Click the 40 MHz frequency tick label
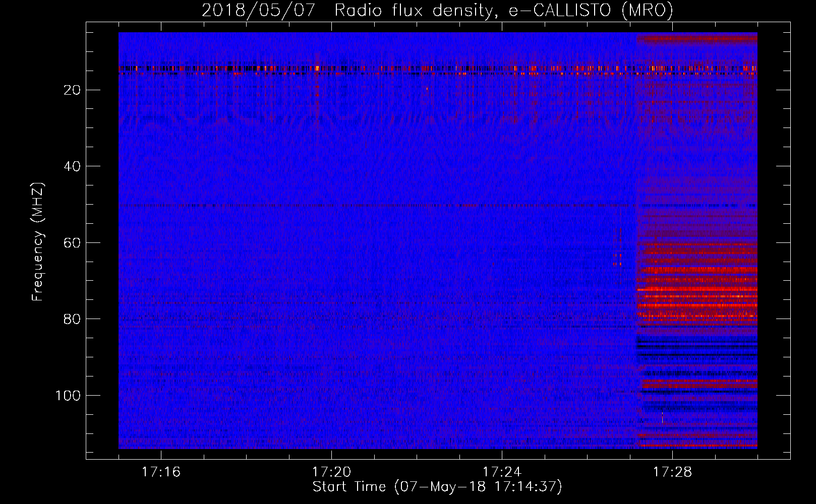Screen dimensions: 816x504 73,166
